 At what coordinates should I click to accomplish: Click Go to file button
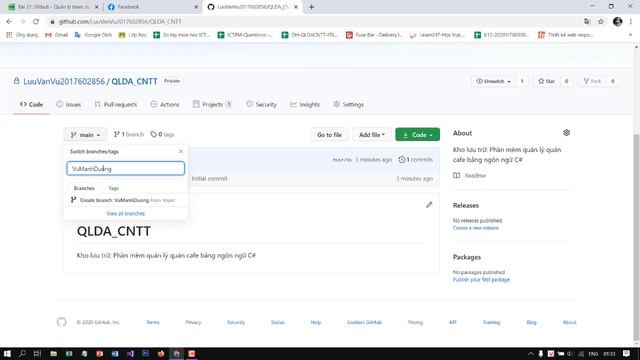[x=329, y=135]
